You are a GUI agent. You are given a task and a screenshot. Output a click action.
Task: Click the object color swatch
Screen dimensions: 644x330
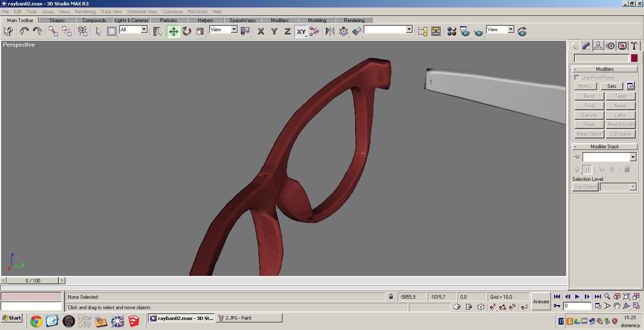point(634,58)
